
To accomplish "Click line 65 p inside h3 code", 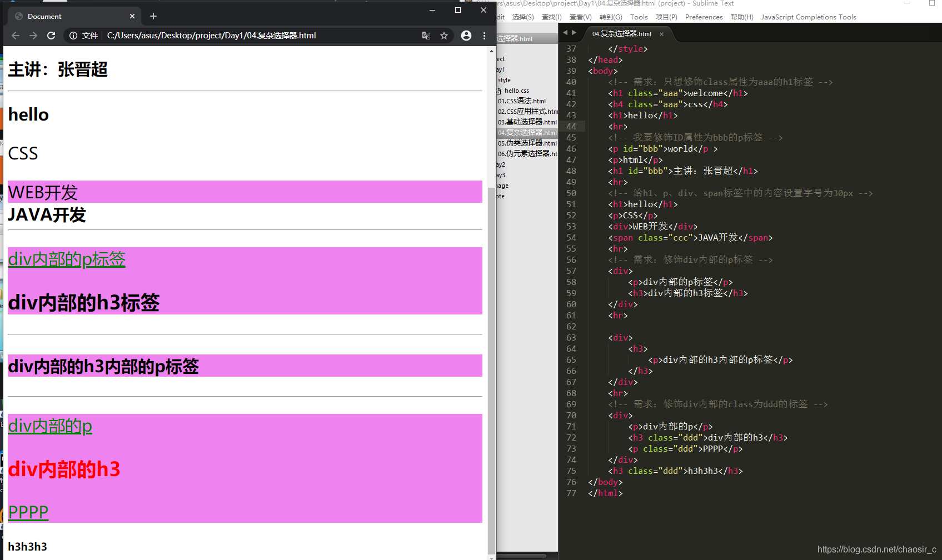I will 720,360.
